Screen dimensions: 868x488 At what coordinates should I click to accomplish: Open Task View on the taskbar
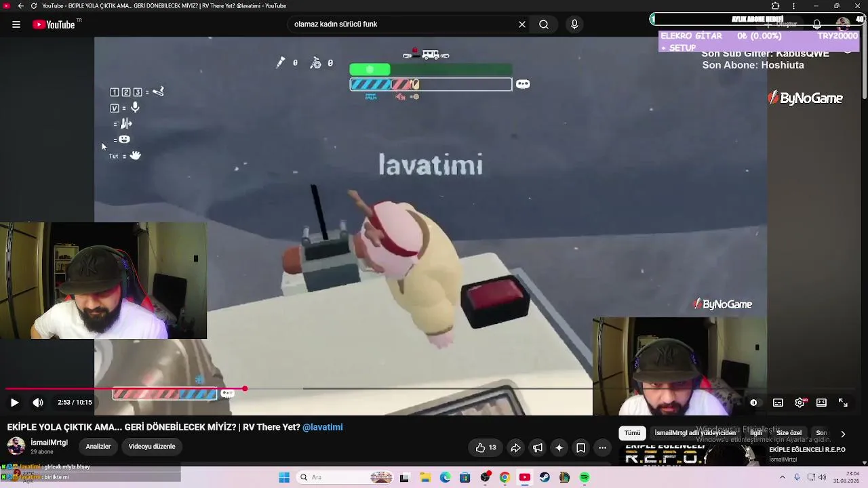coord(405,477)
